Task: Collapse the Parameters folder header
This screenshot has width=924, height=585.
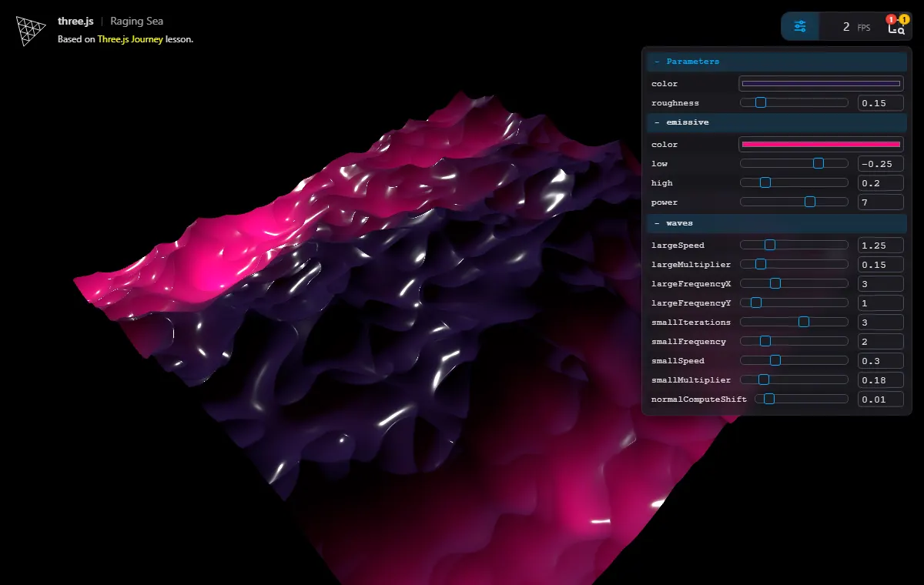Action: tap(777, 62)
